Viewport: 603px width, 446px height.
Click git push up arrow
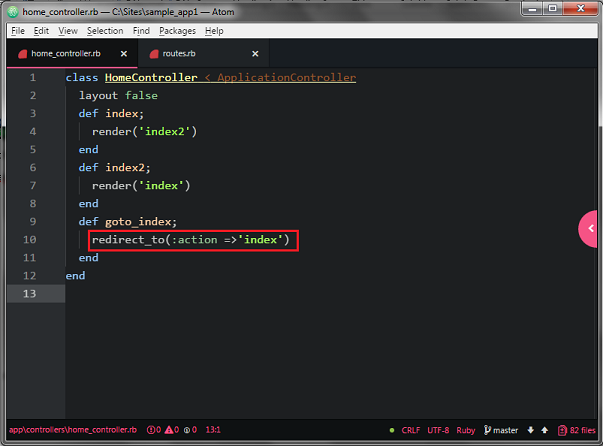tap(545, 430)
